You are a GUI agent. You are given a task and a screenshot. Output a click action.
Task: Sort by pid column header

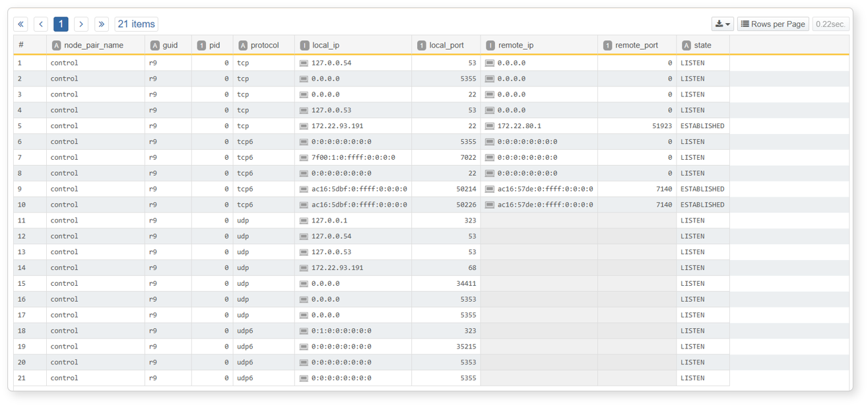tap(215, 46)
